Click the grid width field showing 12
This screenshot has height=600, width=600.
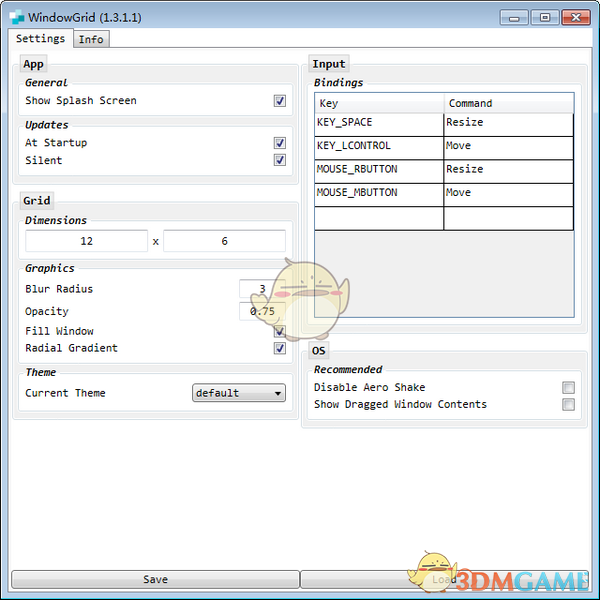(x=86, y=241)
